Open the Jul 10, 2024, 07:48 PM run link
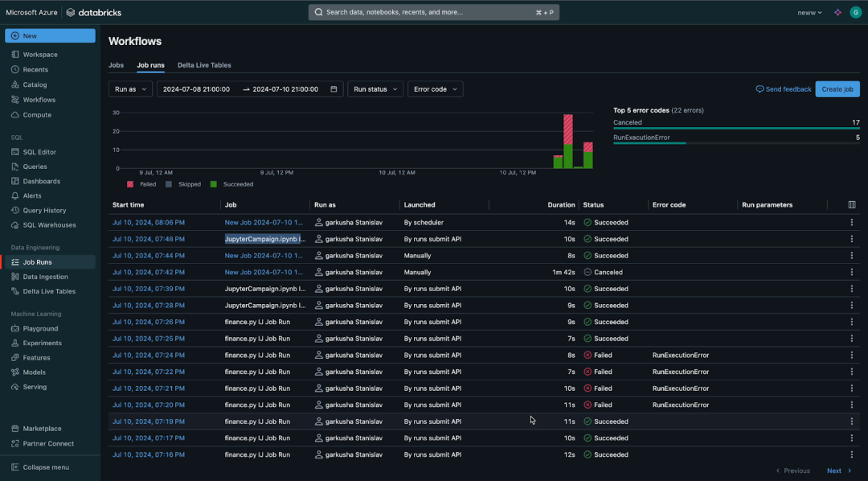The width and height of the screenshot is (868, 481). click(x=149, y=239)
